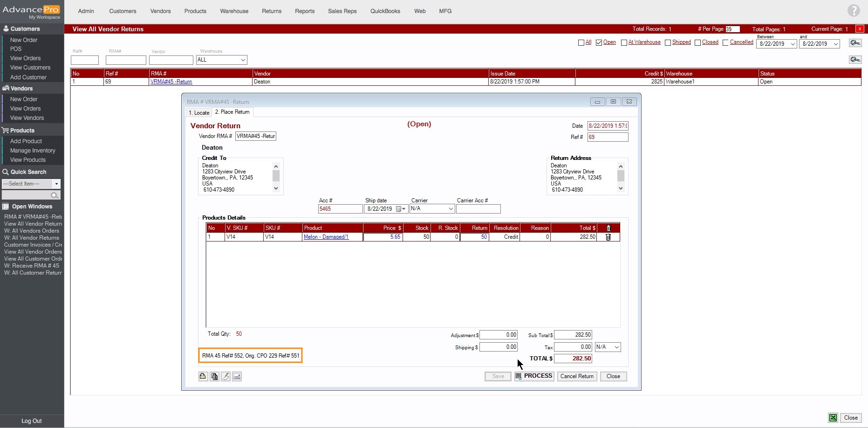Image resolution: width=868 pixels, height=428 pixels.
Task: Open the Warehouse menu in top bar
Action: (234, 11)
